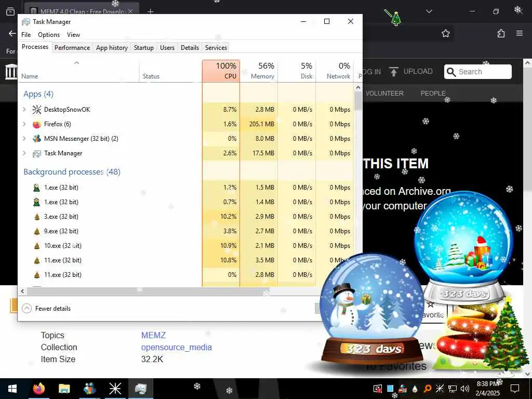Click the Archive.org Search field
This screenshot has height=399, width=532.
pos(478,72)
